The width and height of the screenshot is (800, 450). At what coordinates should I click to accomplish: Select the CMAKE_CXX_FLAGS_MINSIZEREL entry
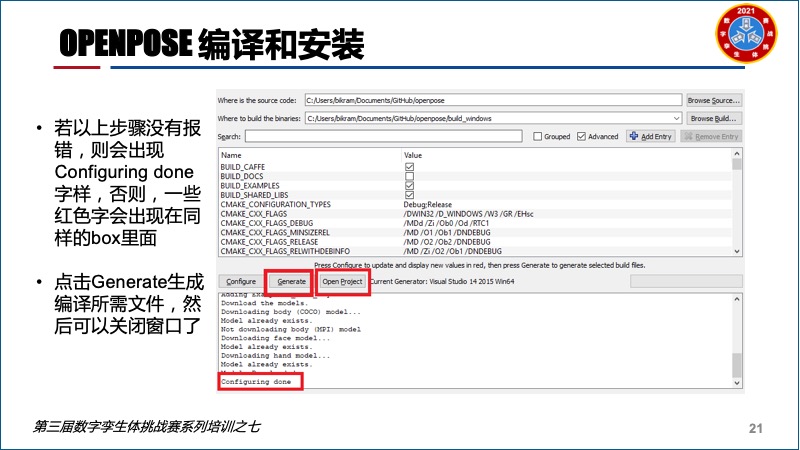click(275, 232)
